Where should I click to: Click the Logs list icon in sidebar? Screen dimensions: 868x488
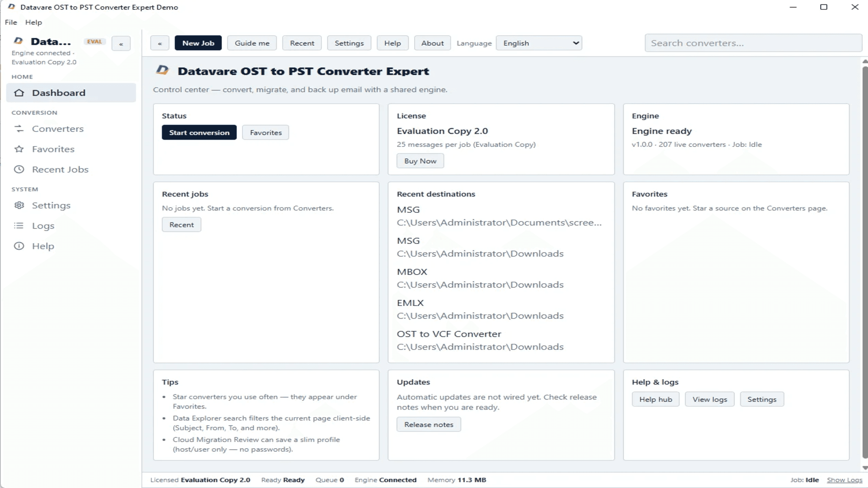coord(19,225)
